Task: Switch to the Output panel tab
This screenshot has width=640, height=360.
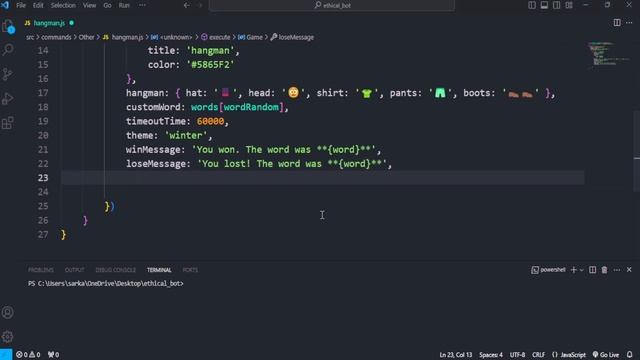Action: pos(74,270)
